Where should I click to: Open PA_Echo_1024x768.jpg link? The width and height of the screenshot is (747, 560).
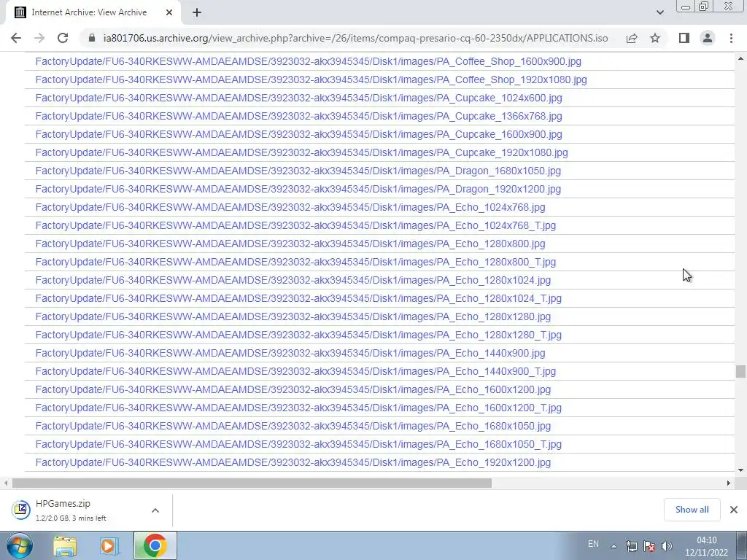[x=290, y=207]
